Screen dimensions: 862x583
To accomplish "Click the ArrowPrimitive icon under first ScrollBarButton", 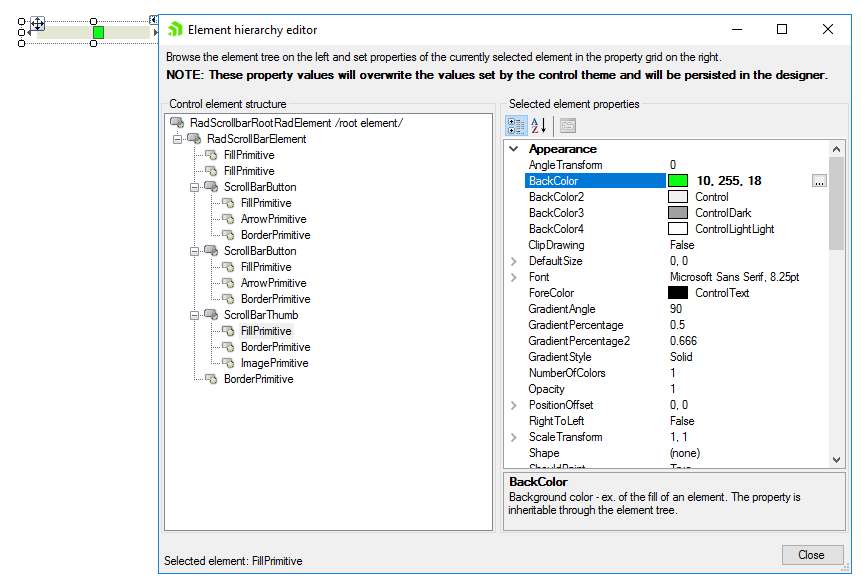I will click(228, 219).
